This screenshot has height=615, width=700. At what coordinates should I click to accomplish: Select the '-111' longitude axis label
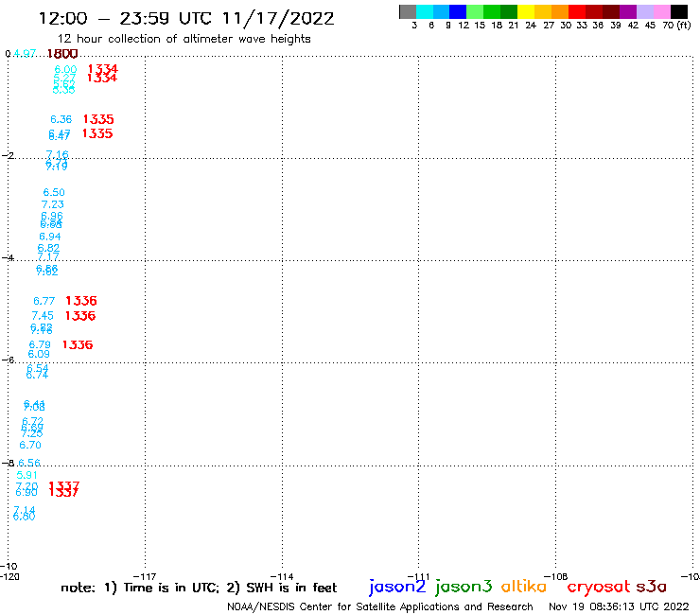419,576
